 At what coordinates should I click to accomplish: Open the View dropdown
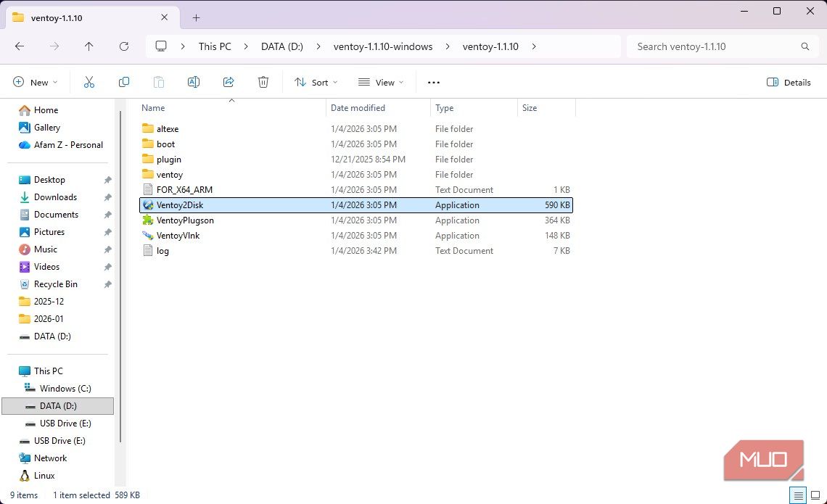(381, 82)
